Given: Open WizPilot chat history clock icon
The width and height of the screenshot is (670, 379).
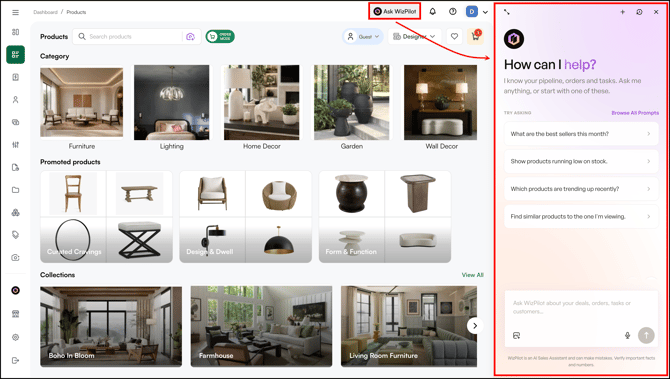Looking at the screenshot, I should point(639,12).
